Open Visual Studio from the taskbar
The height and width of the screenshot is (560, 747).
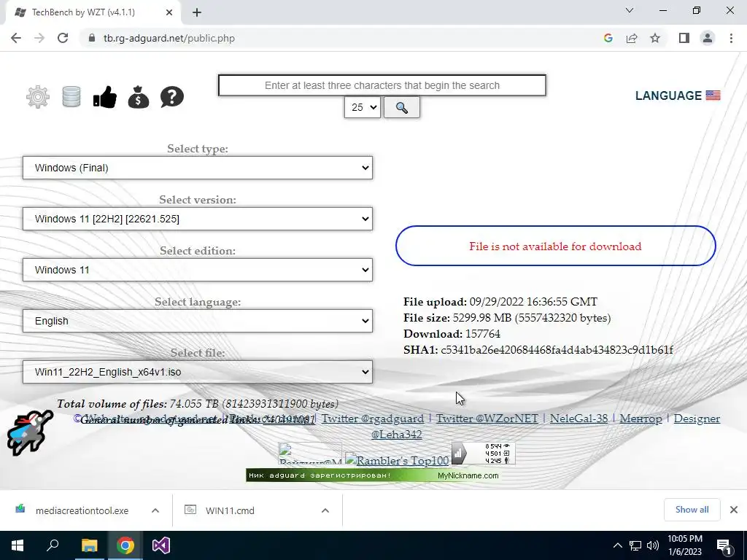point(161,545)
